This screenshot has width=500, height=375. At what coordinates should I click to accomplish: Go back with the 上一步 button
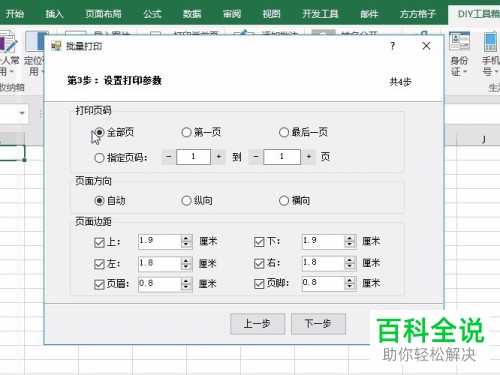click(x=257, y=324)
